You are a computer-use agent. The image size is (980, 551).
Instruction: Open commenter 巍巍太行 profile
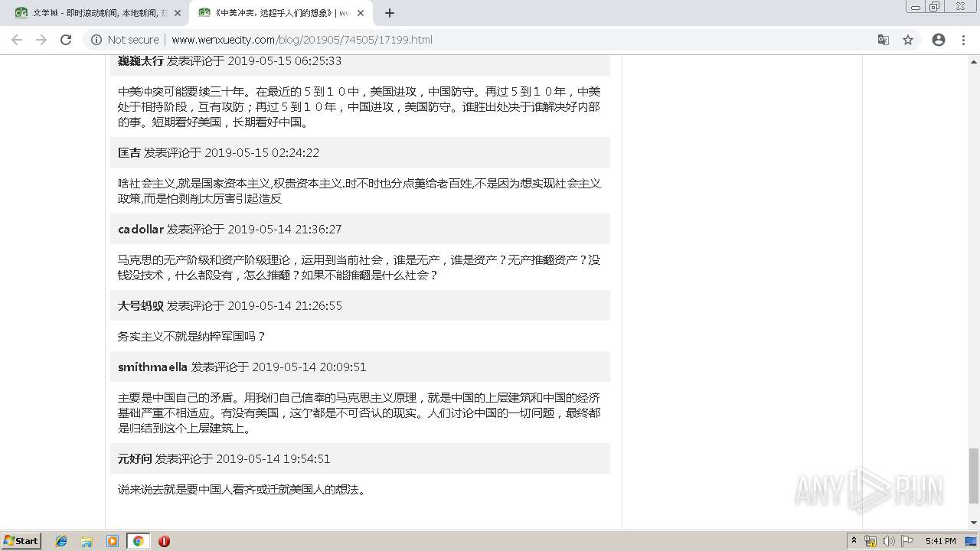pyautogui.click(x=141, y=60)
